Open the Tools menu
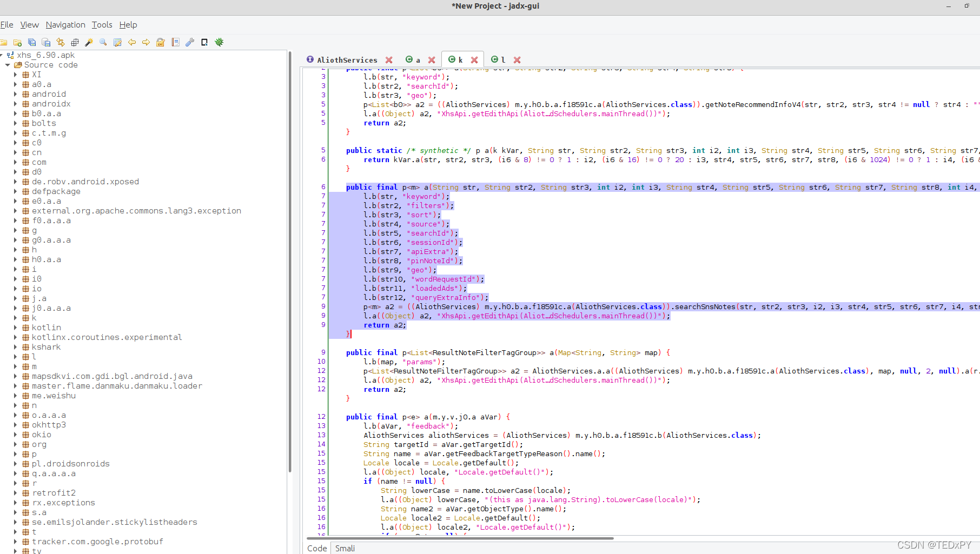980x554 pixels. 102,25
